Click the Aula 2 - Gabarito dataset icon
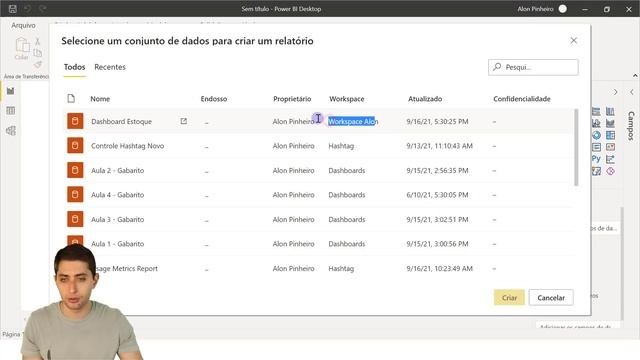 coord(75,170)
